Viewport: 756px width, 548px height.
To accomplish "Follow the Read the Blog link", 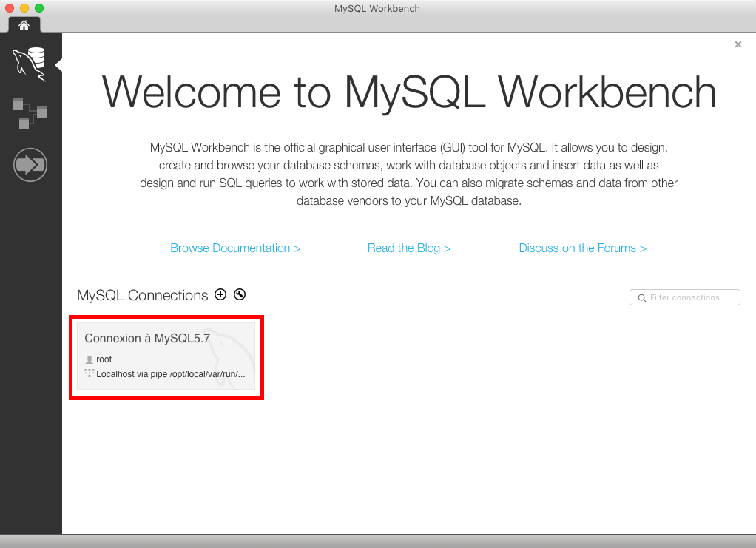I will pos(408,248).
